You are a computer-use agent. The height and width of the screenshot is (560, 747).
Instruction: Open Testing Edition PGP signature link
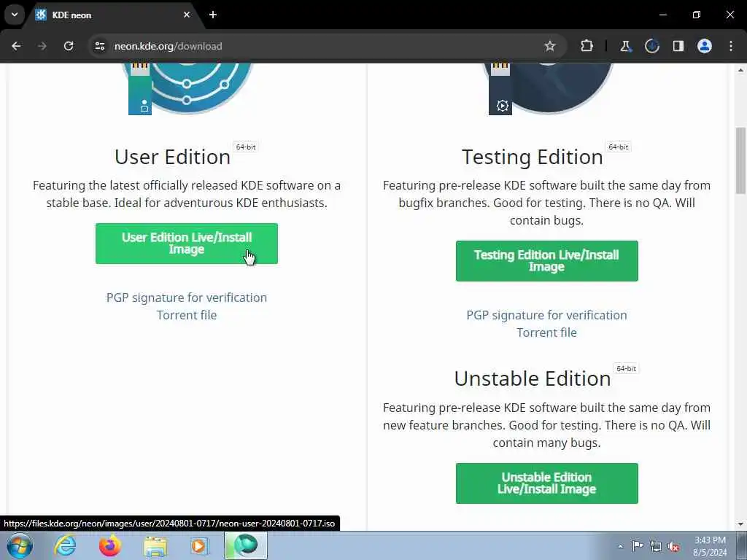point(546,315)
